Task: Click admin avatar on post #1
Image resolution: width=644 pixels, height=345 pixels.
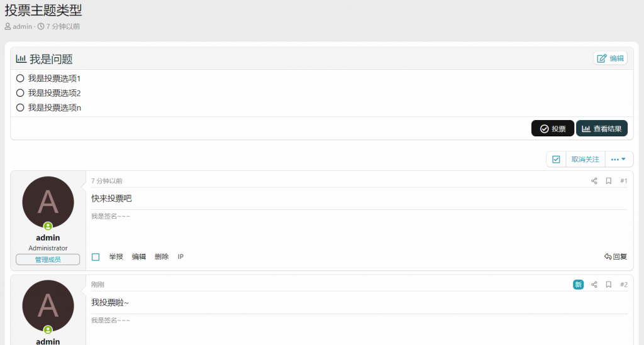Action: [48, 202]
